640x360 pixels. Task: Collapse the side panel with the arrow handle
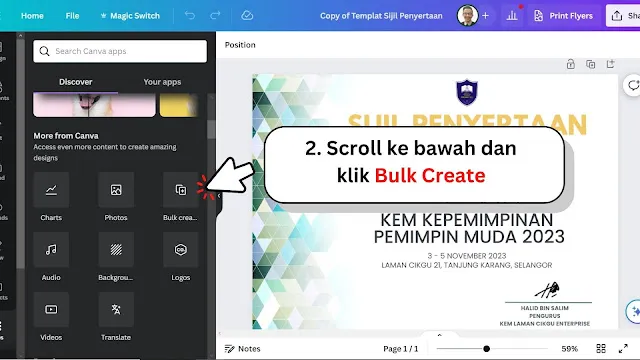219,196
